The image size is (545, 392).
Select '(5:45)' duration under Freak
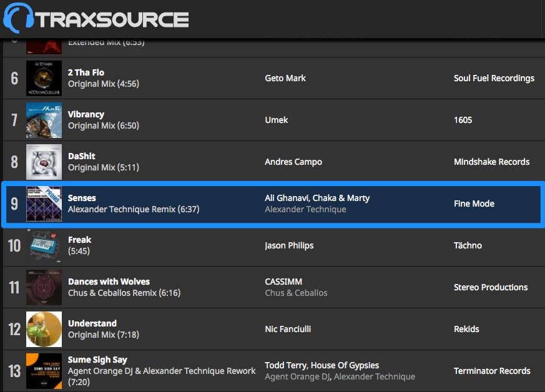tap(79, 251)
